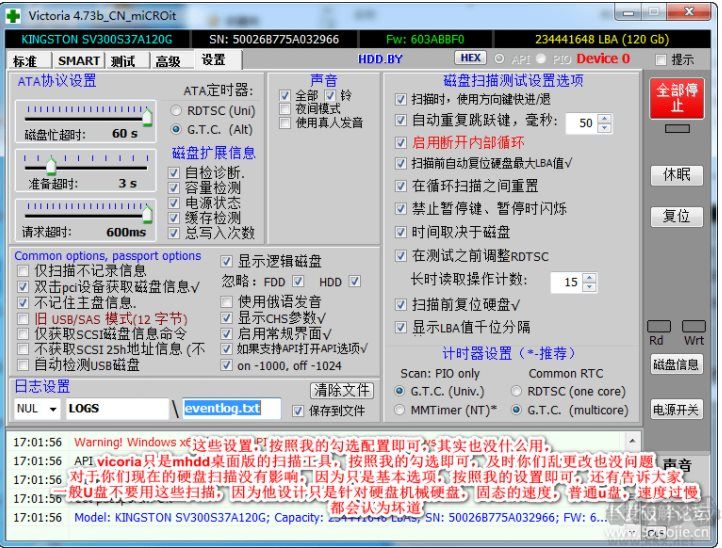Image resolution: width=722 pixels, height=548 pixels.
Task: Toggle 双击pci设备获取磁盘信息 checkbox
Action: point(23,287)
